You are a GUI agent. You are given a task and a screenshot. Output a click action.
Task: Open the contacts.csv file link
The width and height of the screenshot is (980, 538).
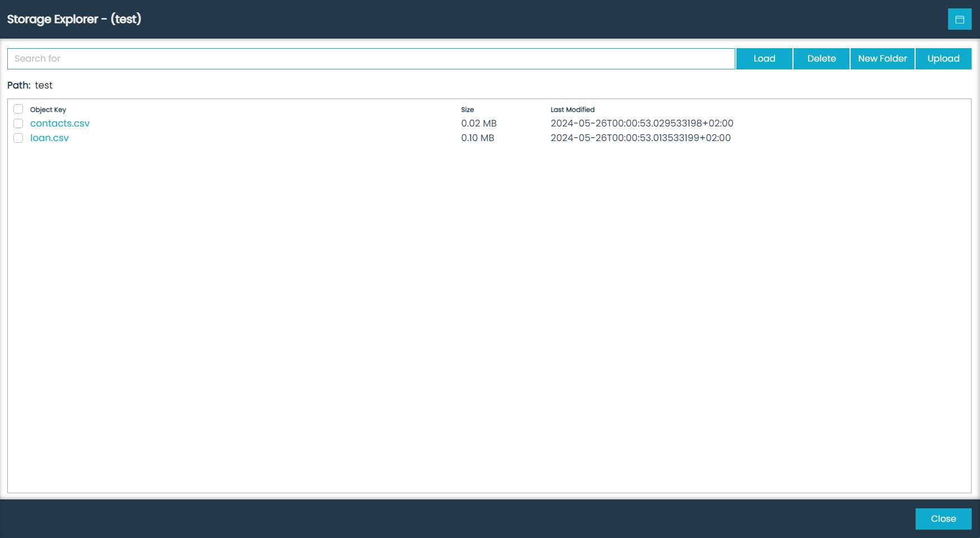coord(60,123)
